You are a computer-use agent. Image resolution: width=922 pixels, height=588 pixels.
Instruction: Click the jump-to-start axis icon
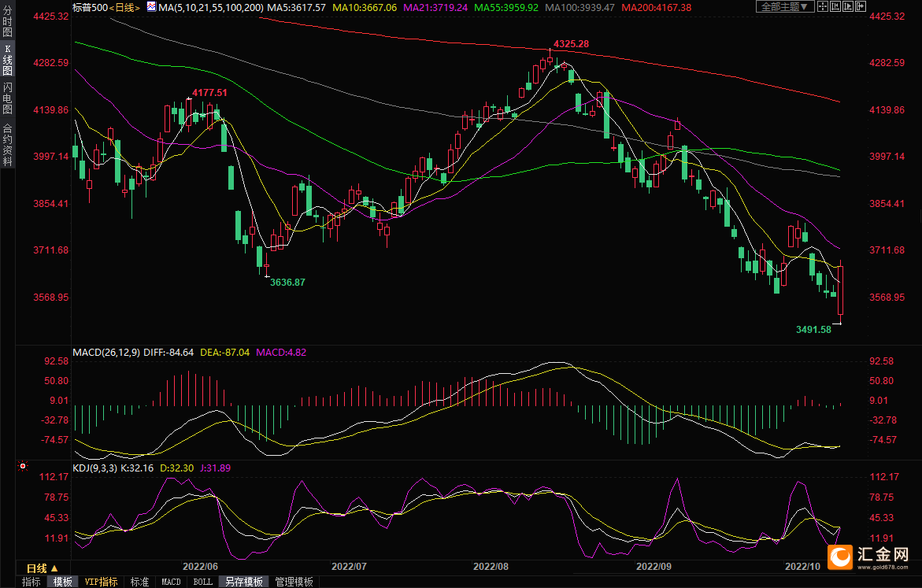835,6
